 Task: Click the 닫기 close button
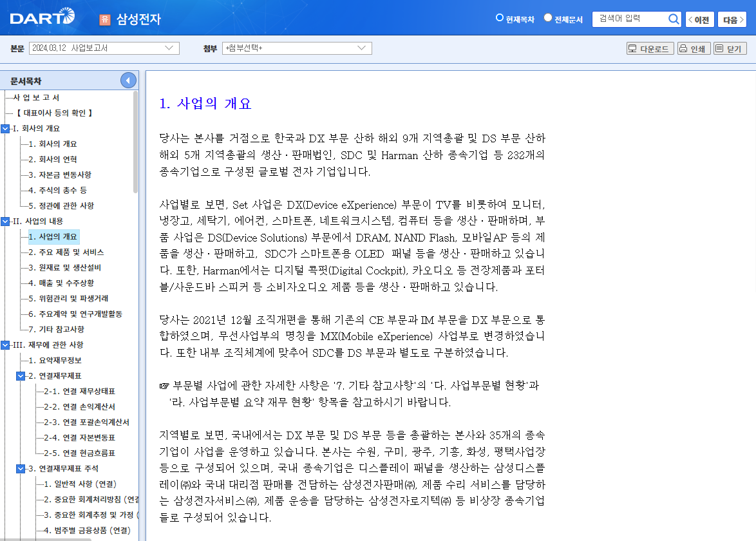tap(730, 49)
